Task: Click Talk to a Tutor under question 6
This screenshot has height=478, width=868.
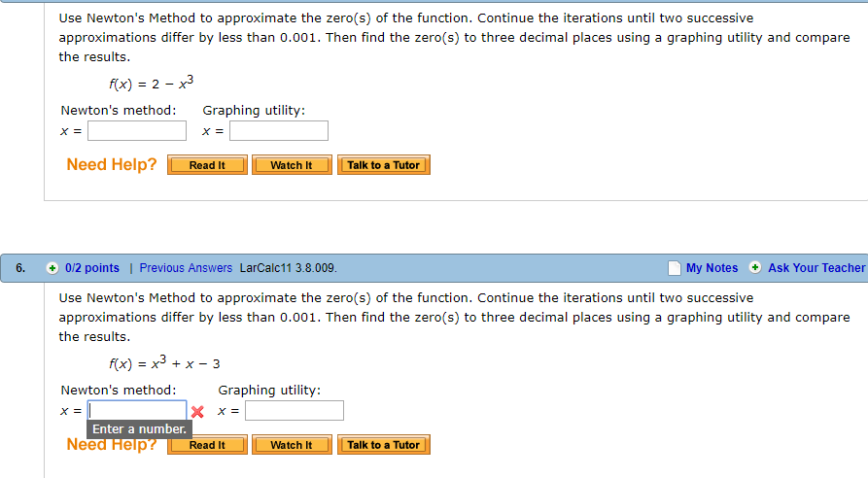Action: click(384, 445)
